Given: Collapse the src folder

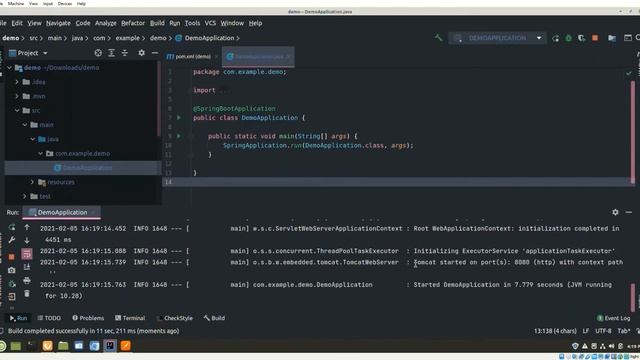Looking at the screenshot, I should (17, 111).
